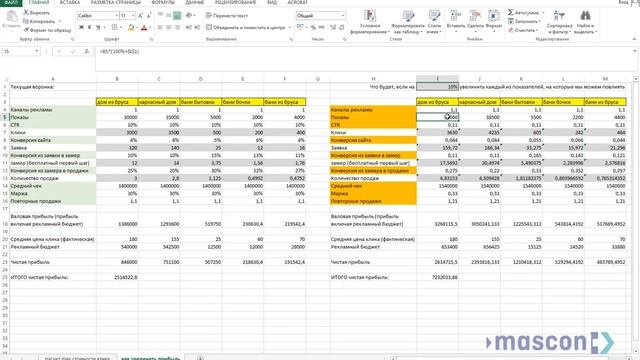Select column header B
The width and height of the screenshot is (640, 360).
click(117, 79)
